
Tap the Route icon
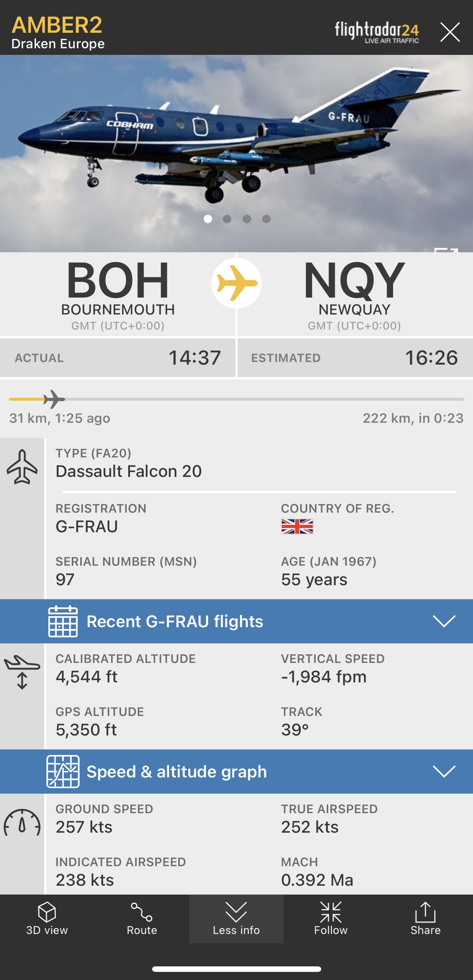pos(141,919)
